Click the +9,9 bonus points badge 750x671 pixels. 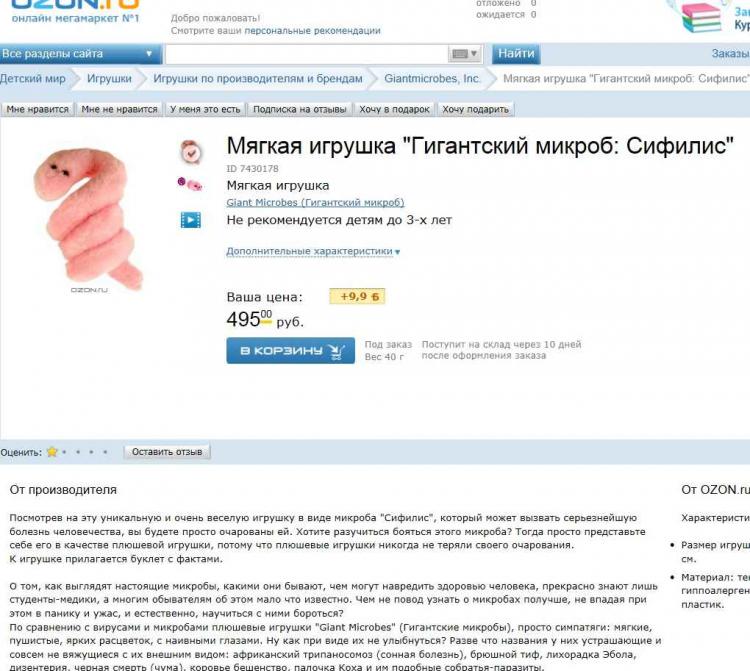click(x=357, y=297)
